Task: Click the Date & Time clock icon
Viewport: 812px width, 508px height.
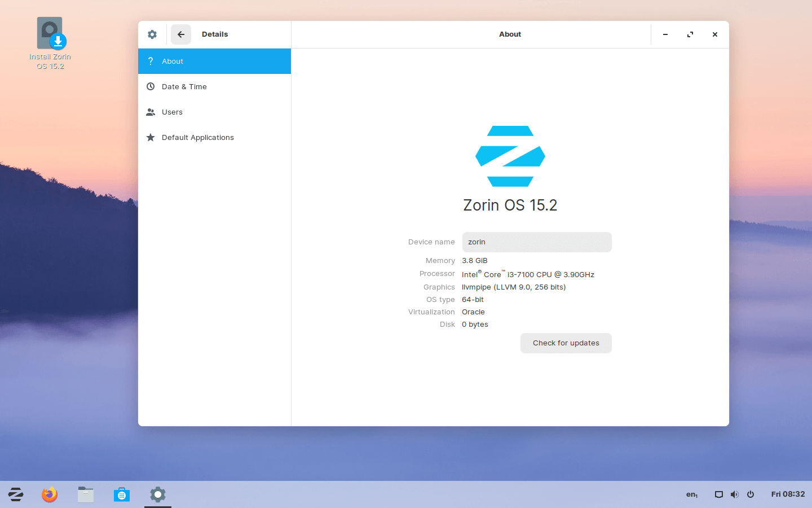Action: 151,86
